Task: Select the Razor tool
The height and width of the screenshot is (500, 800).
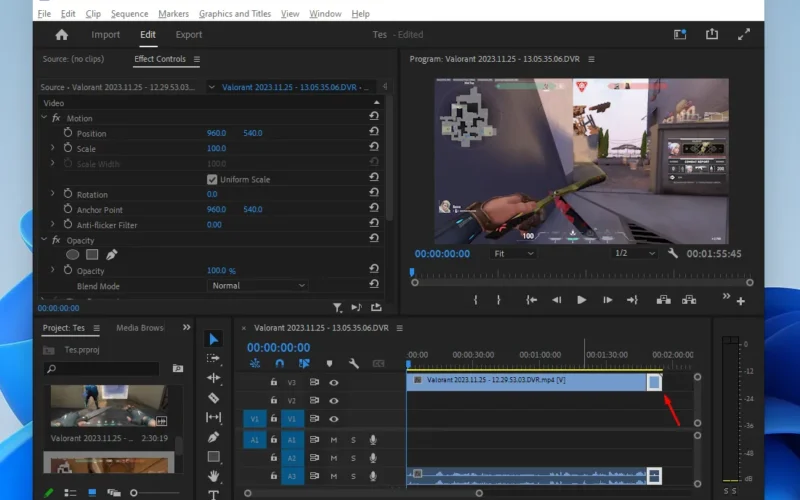Action: point(214,398)
